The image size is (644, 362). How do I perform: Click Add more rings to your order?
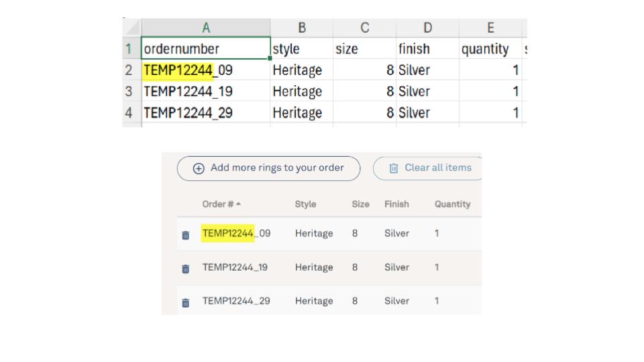(268, 168)
